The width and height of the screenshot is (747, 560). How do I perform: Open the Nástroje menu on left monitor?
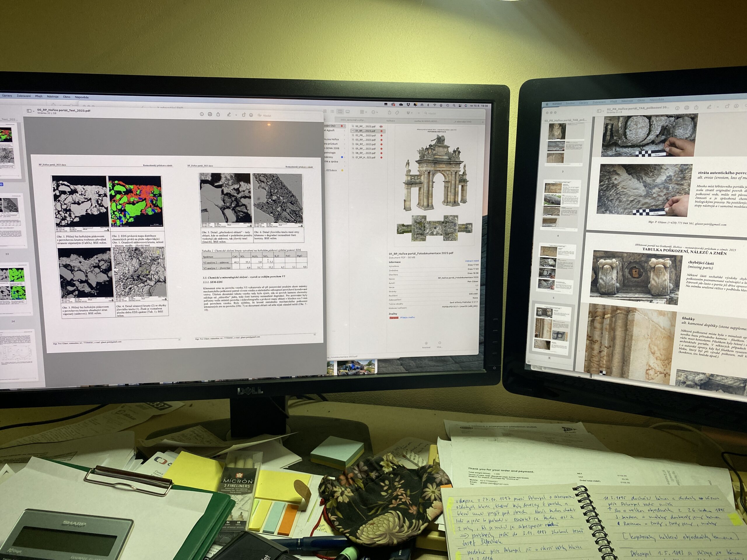pyautogui.click(x=52, y=97)
